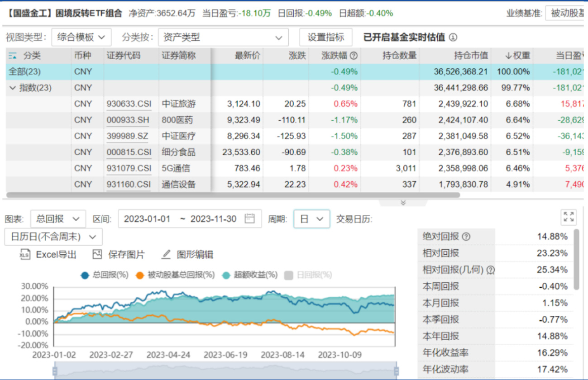Open the 综合模板 view type dropdown
This screenshot has height=380, width=588.
tap(81, 38)
